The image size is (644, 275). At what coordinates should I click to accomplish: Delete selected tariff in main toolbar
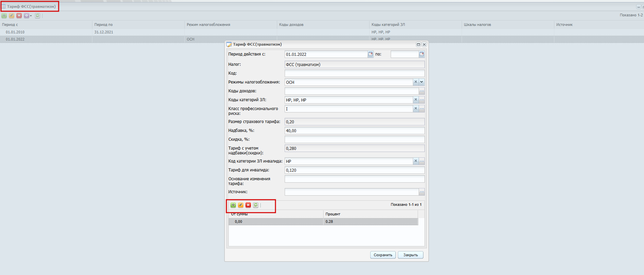tap(19, 16)
